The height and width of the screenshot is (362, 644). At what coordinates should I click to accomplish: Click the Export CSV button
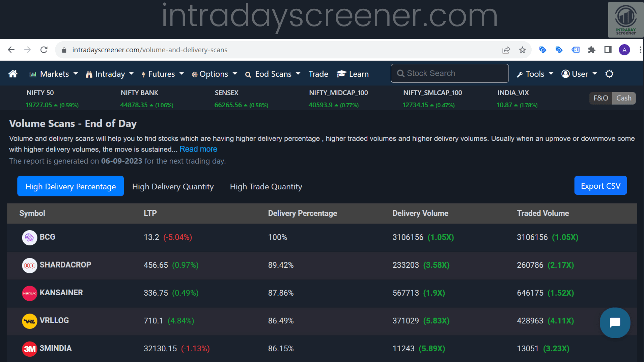[x=600, y=186]
